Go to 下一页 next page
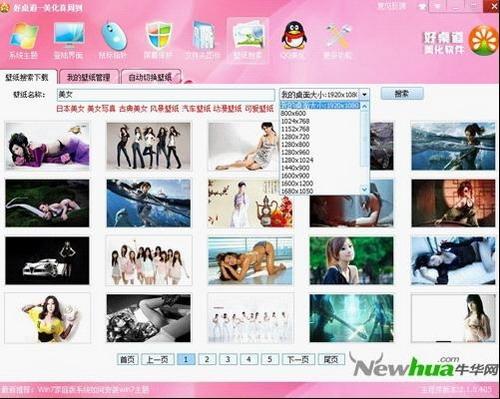Screen dimensions: 500x399 tap(298, 359)
